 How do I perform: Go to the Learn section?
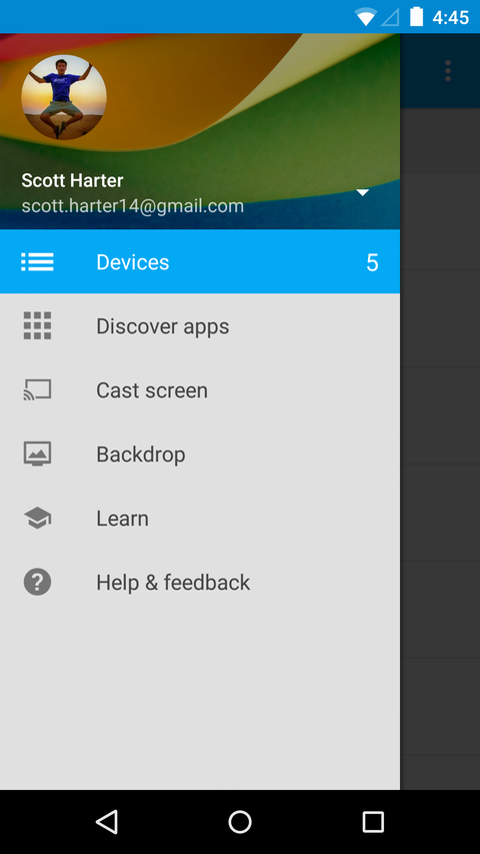[x=200, y=518]
